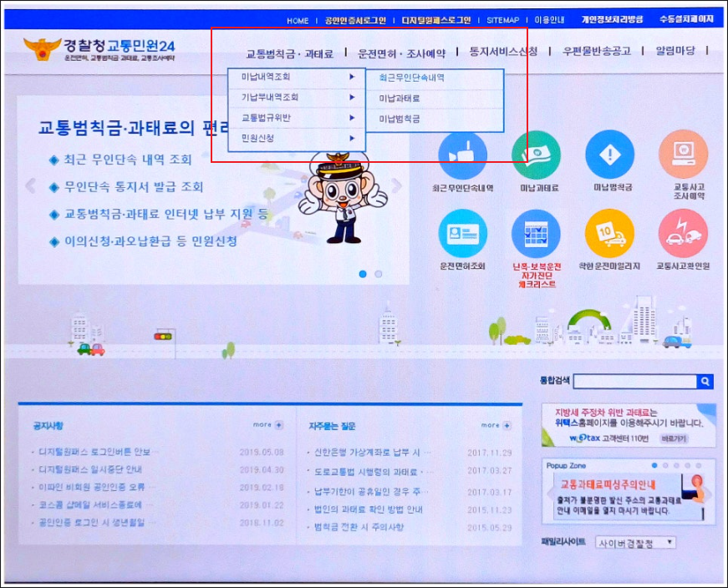Open 교통사고 조사예약 via its laptop icon

coord(682,155)
